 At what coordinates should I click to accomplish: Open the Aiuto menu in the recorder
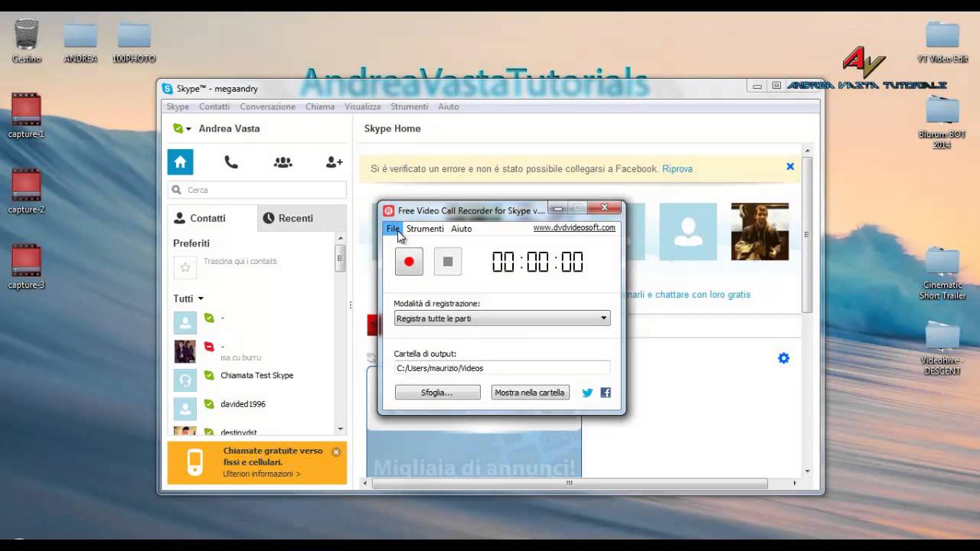[x=462, y=229]
